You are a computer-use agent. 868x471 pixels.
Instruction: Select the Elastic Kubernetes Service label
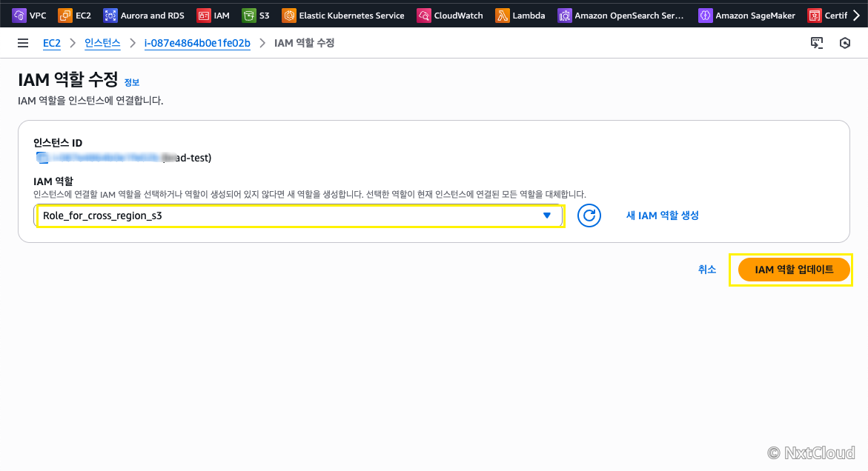coord(351,16)
